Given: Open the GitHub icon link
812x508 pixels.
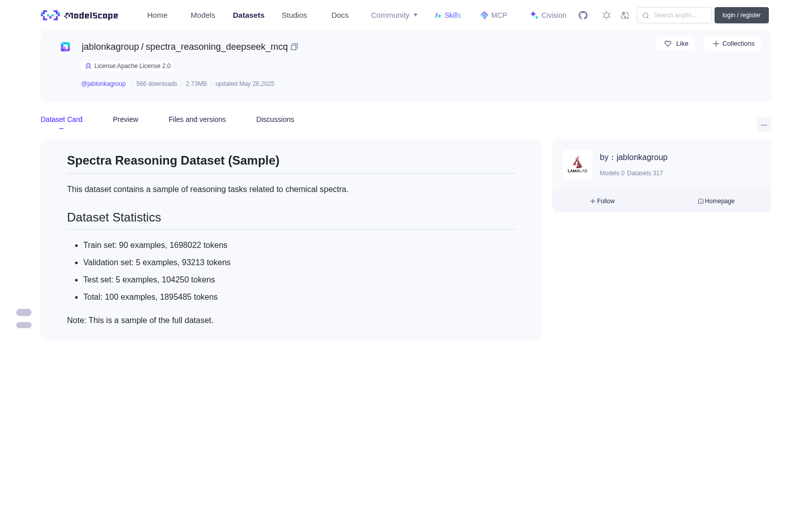Looking at the screenshot, I should pos(583,15).
